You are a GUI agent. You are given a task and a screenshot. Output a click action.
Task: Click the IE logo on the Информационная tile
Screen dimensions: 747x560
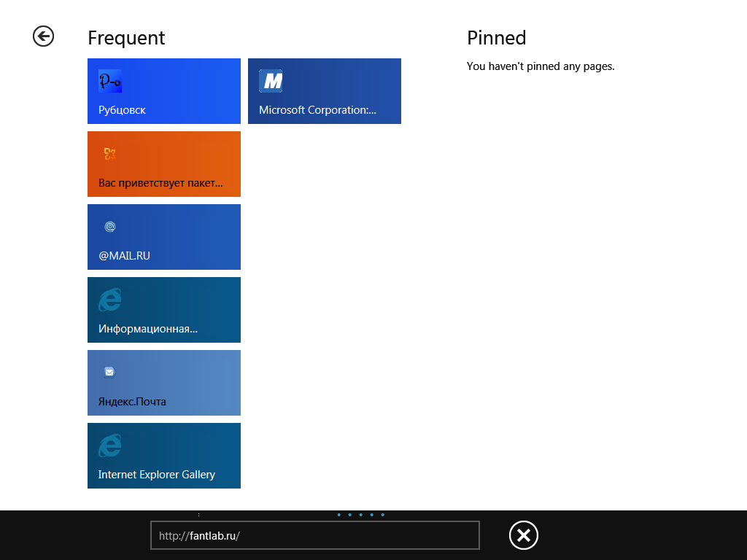click(110, 300)
